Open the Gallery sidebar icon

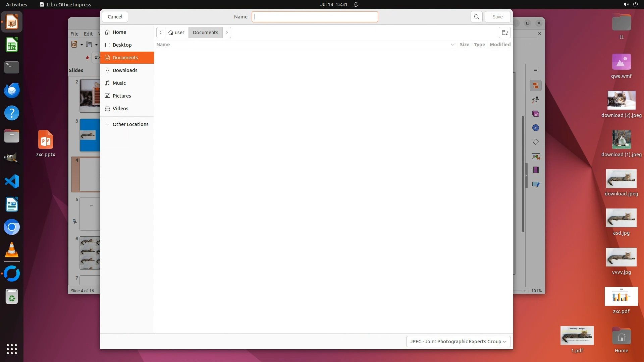[x=536, y=114]
